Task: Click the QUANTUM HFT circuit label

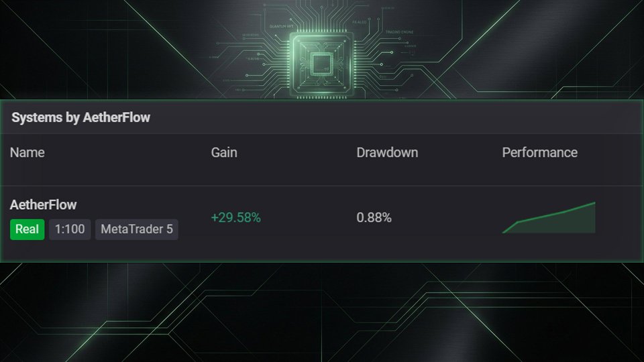Action: pyautogui.click(x=281, y=26)
